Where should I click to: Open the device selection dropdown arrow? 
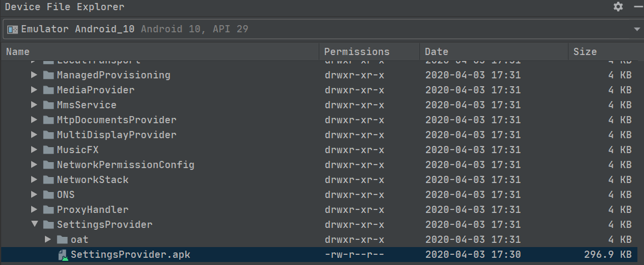click(x=637, y=29)
